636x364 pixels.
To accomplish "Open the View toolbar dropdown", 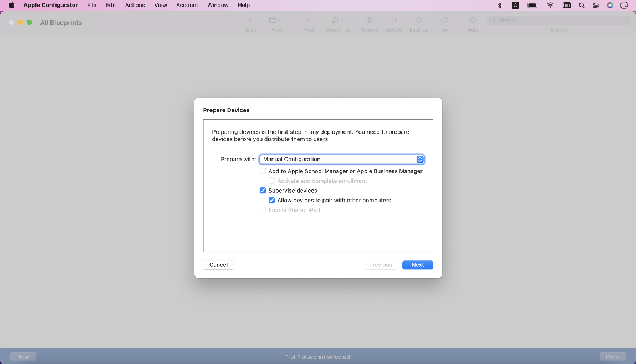I will click(276, 20).
